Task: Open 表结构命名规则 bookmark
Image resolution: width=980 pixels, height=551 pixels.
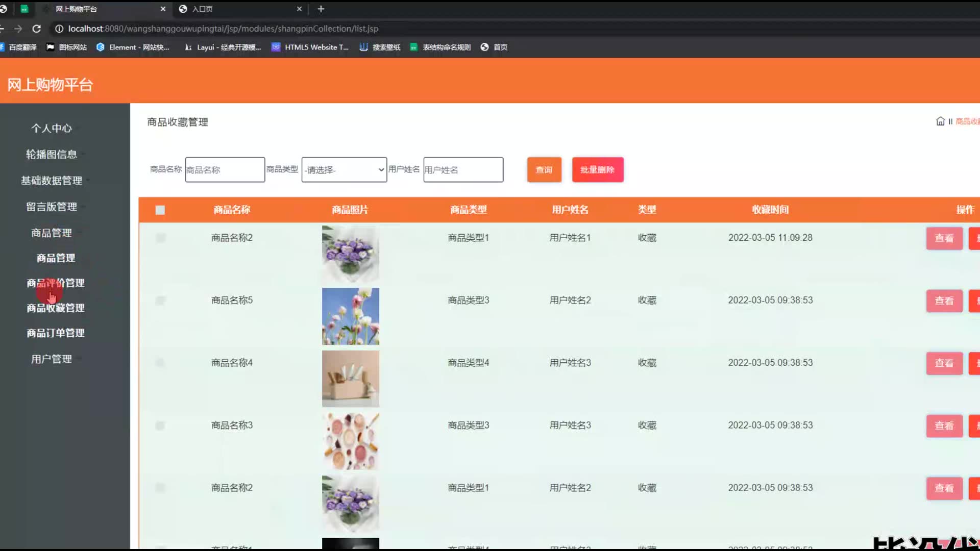Action: point(440,47)
